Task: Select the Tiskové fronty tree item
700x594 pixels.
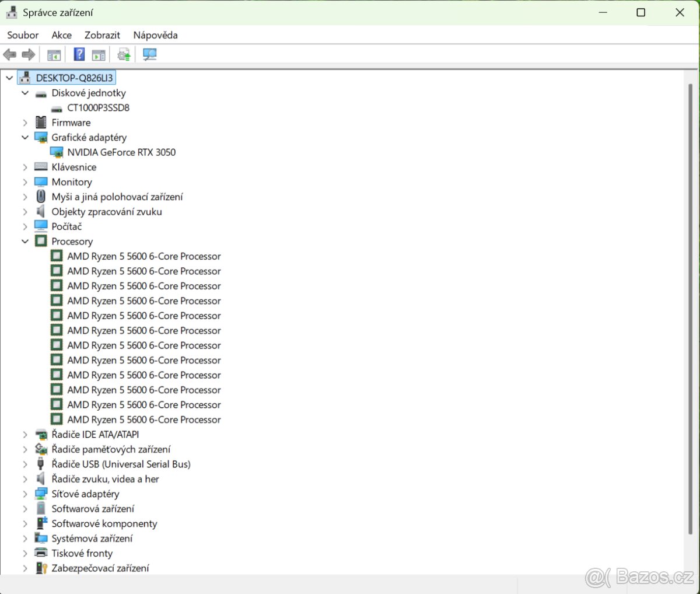Action: [82, 554]
